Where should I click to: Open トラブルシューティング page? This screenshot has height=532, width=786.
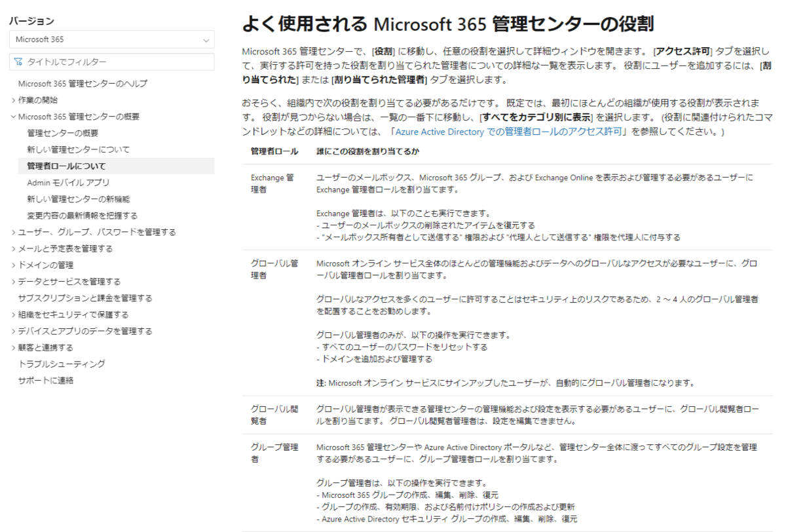pyautogui.click(x=62, y=364)
